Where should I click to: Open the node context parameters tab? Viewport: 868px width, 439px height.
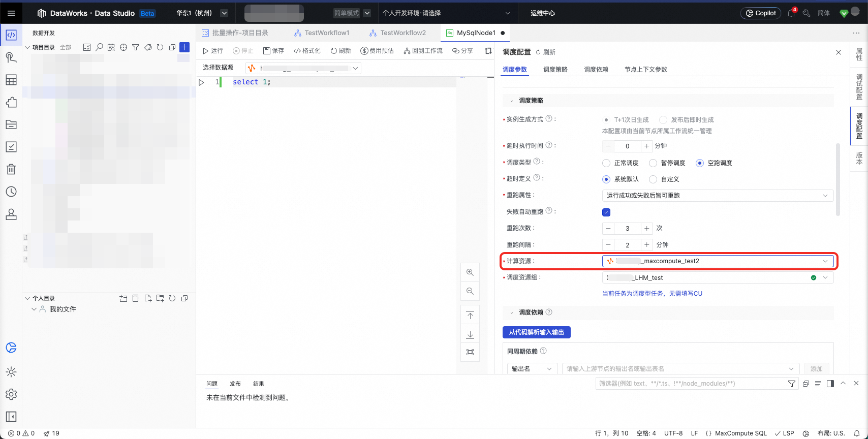(646, 70)
